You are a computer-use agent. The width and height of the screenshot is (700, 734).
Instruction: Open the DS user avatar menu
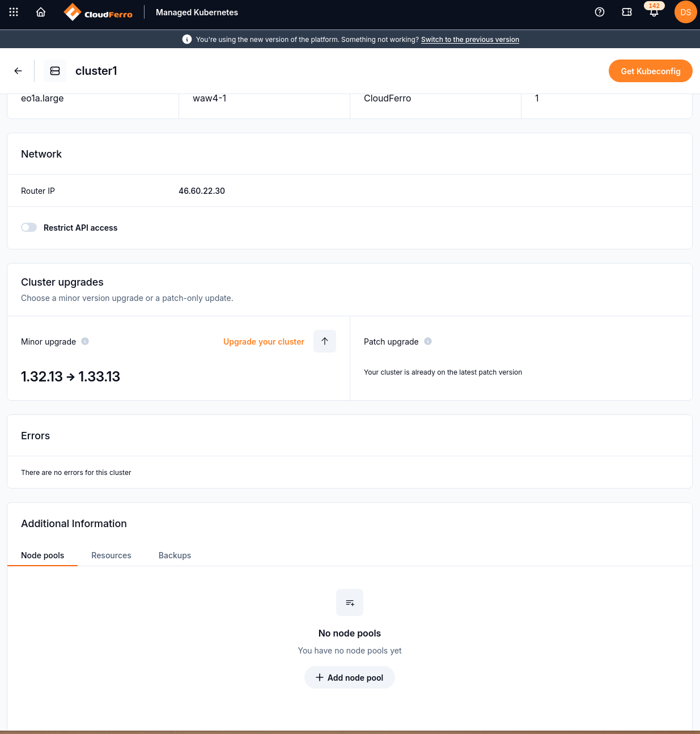(x=685, y=12)
